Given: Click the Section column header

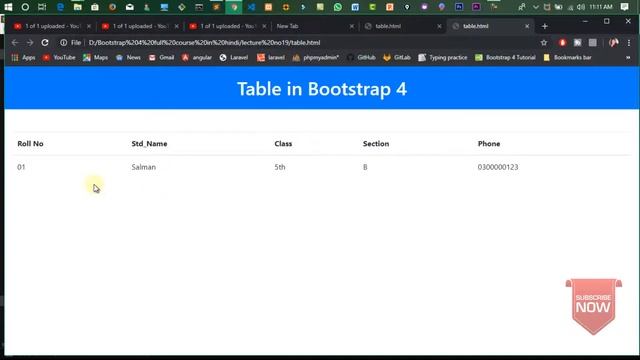Looking at the screenshot, I should 376,144.
